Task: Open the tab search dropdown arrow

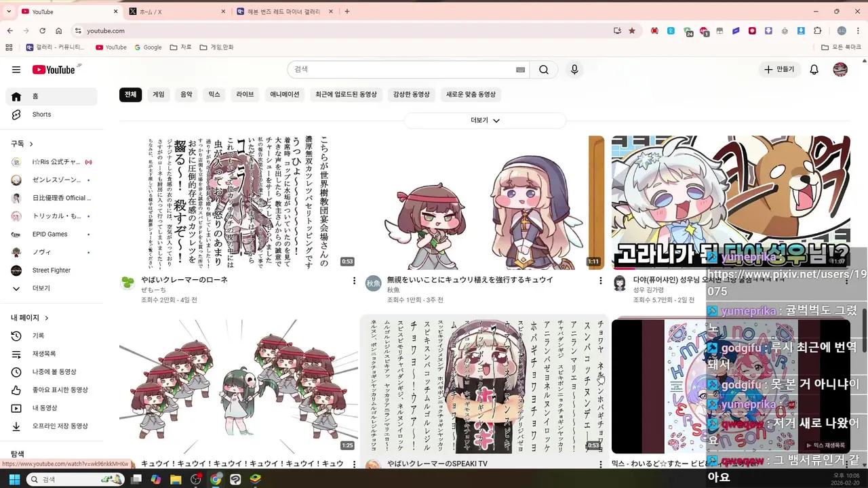Action: click(x=9, y=12)
